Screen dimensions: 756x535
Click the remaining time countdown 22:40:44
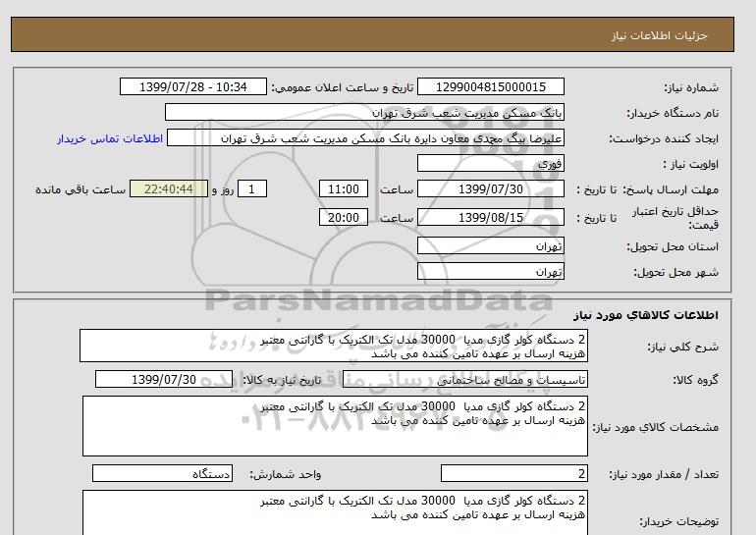pos(171,189)
